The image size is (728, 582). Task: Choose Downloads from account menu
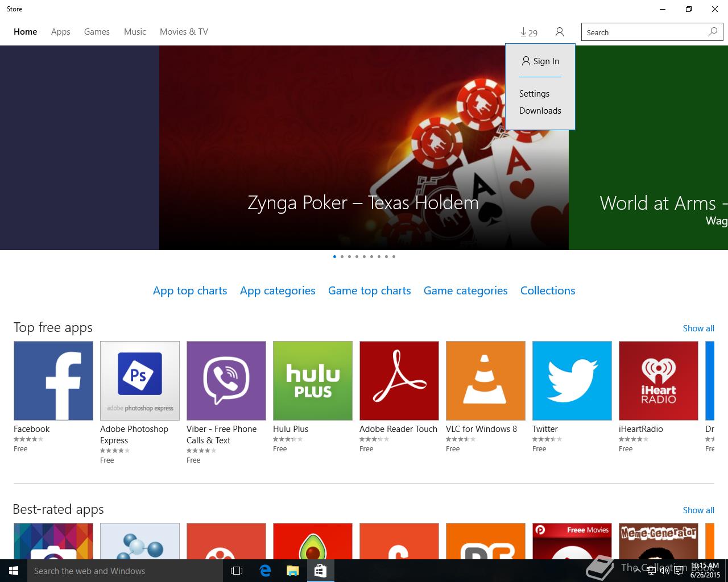(540, 111)
